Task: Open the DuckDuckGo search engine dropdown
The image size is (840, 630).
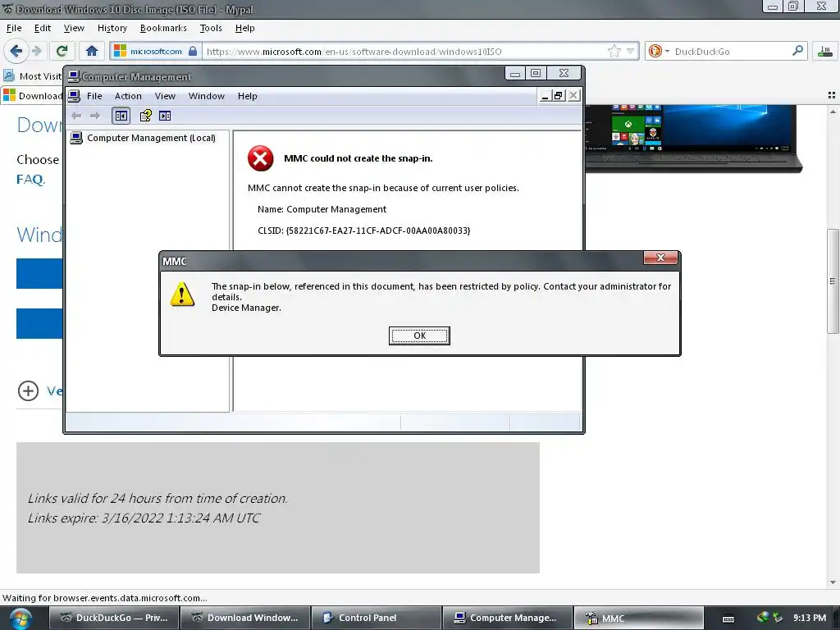Action: pyautogui.click(x=659, y=52)
